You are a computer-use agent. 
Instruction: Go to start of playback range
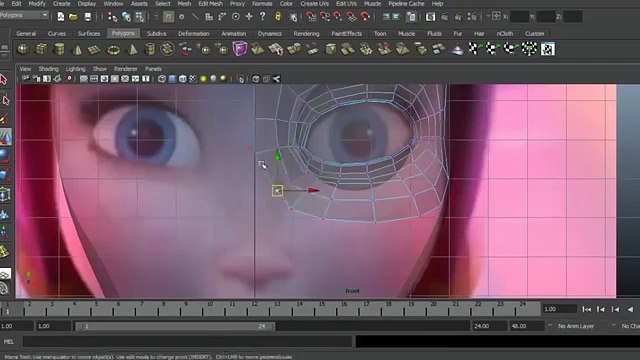587,309
